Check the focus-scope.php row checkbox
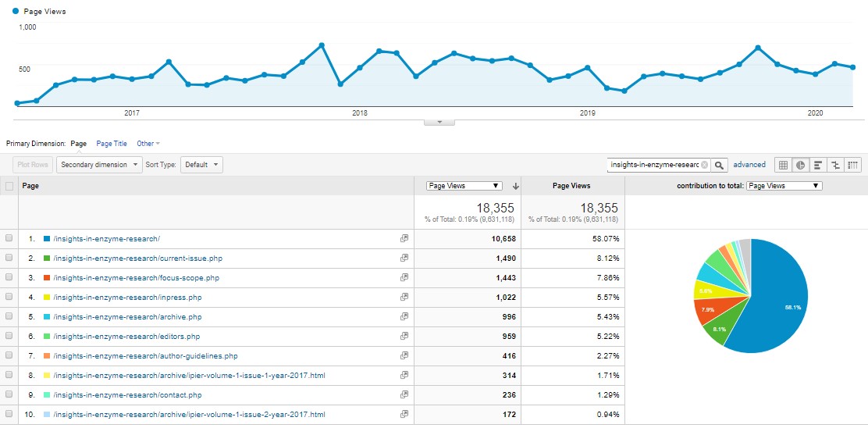This screenshot has width=868, height=428. [9, 277]
